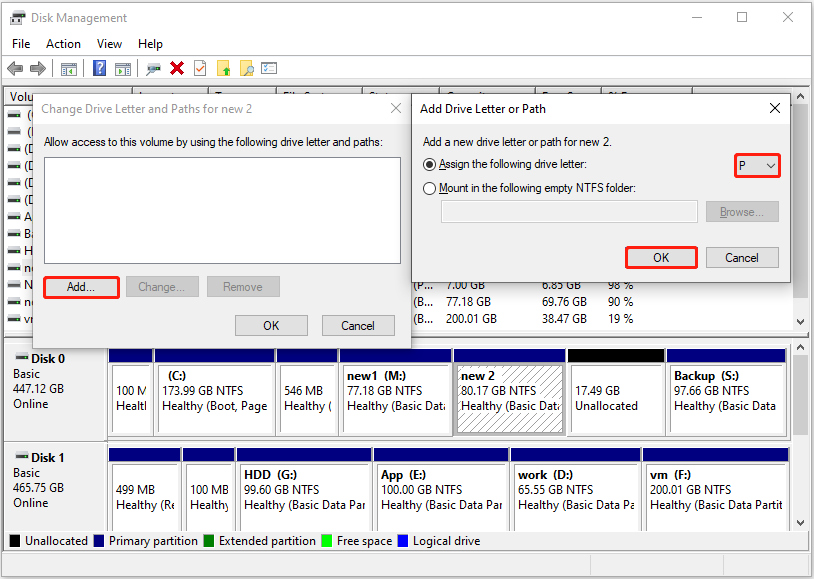Image resolution: width=814 pixels, height=579 pixels.
Task: Click the Back navigation arrow
Action: click(x=14, y=68)
